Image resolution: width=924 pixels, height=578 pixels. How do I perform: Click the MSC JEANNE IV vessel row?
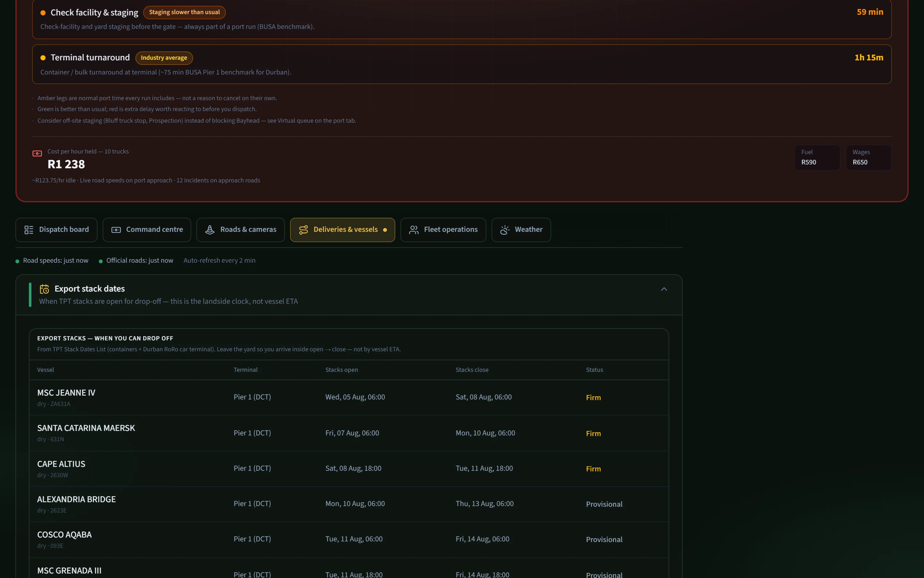point(349,398)
